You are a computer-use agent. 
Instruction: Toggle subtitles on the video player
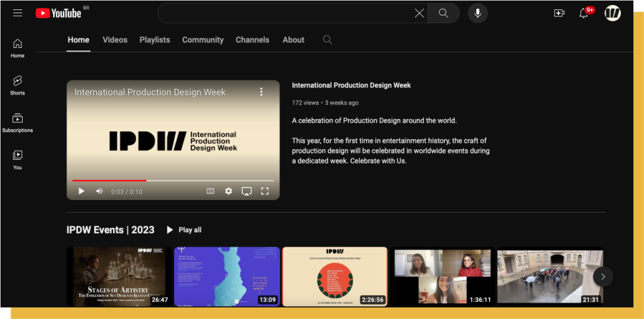(x=211, y=191)
